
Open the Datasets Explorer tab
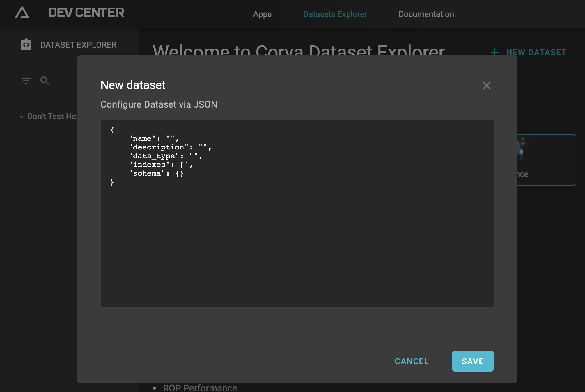coord(335,14)
